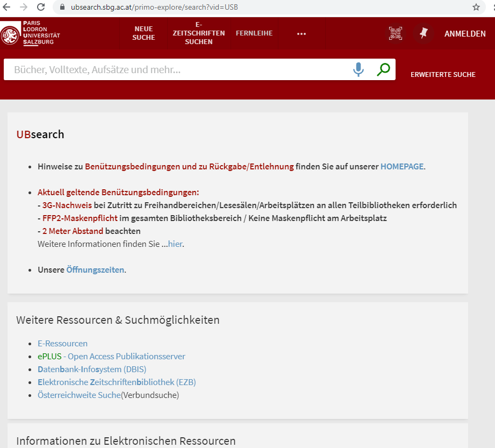Click the '3G-Nachweis' text
Screen dimensions: 495x448
(67, 205)
